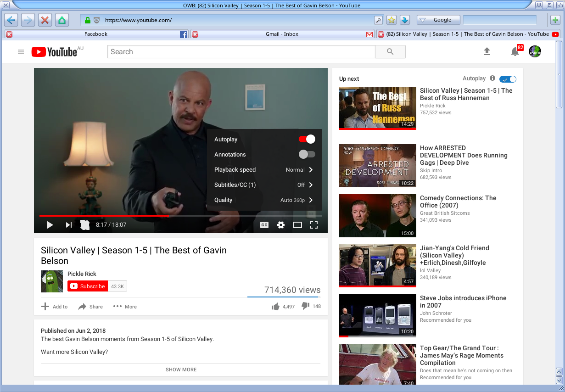Open the browser home page icon
The width and height of the screenshot is (565, 392).
(x=62, y=20)
